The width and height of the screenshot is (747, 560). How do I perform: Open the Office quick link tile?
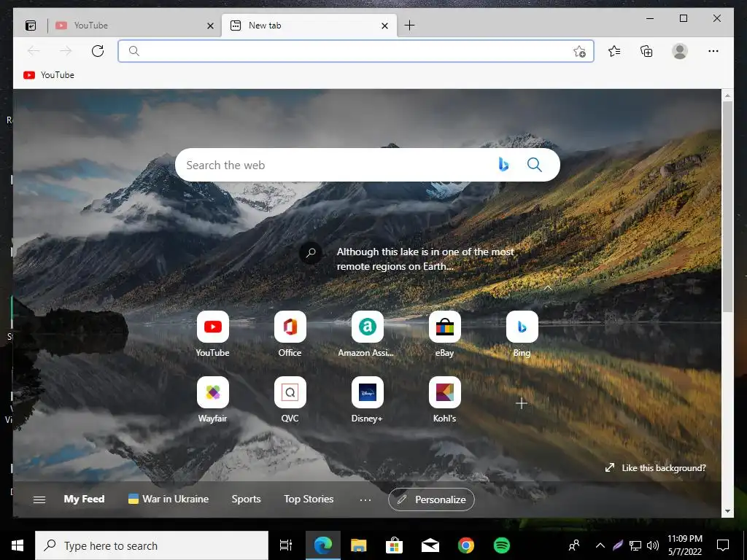tap(290, 334)
